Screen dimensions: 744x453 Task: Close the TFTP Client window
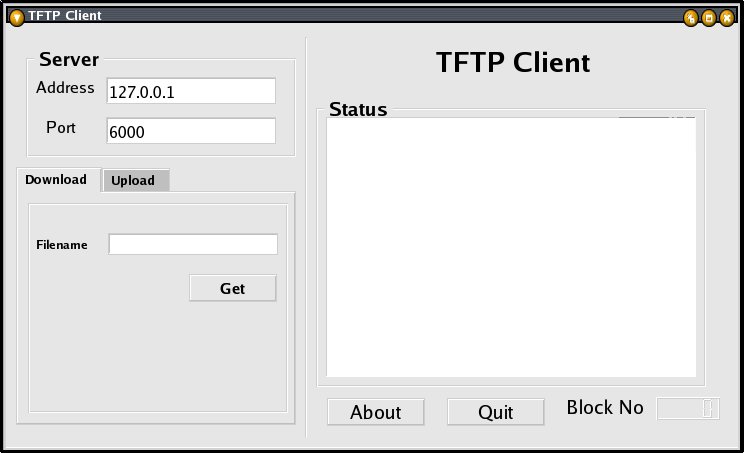coord(727,18)
